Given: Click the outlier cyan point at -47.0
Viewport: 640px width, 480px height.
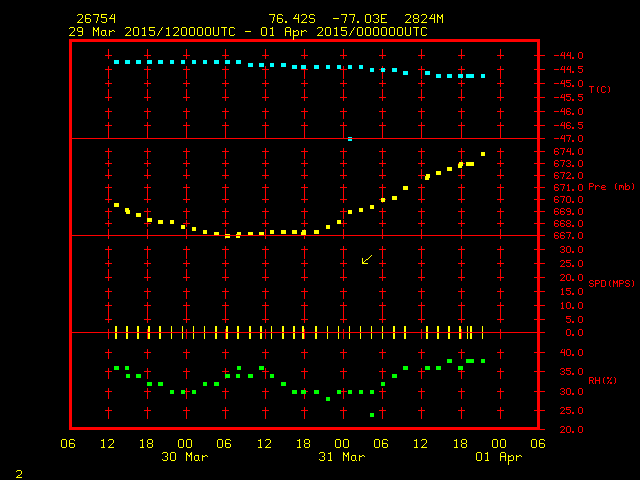Looking at the screenshot, I should (350, 139).
